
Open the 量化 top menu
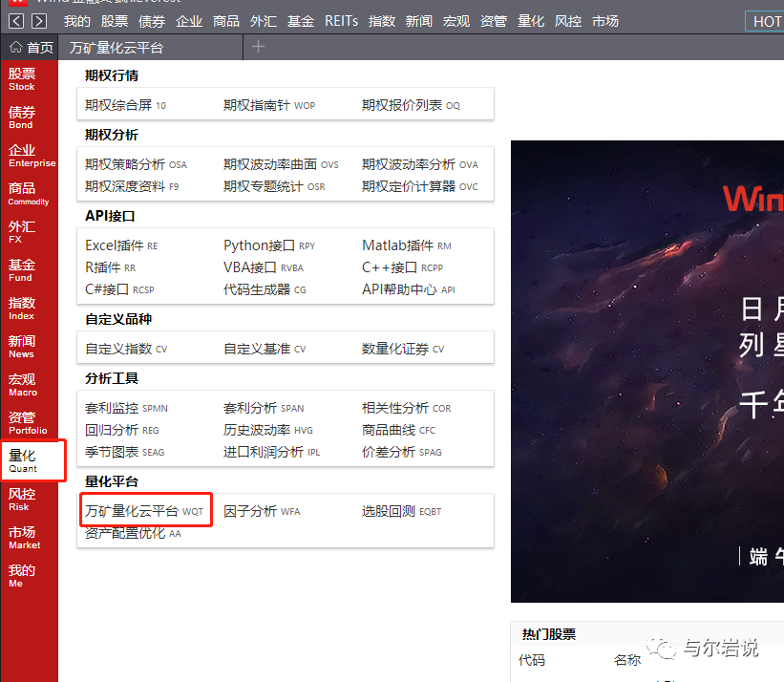(x=531, y=21)
